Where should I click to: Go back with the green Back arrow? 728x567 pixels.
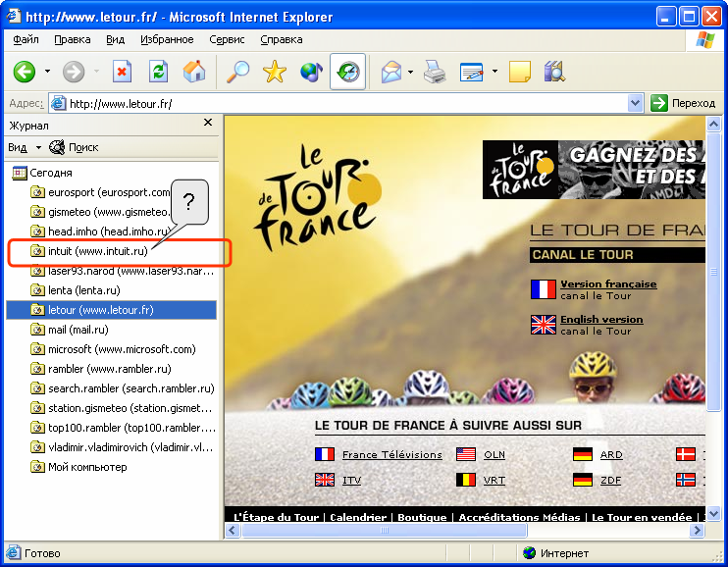click(25, 72)
